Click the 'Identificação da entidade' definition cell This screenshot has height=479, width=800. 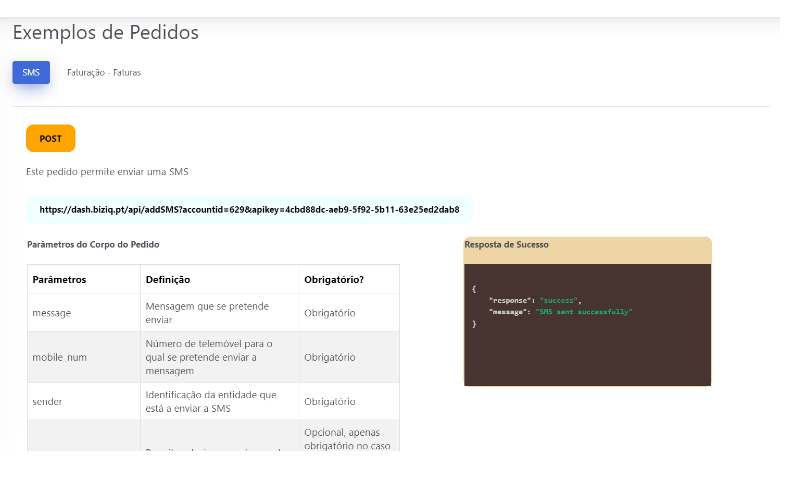[210, 401]
